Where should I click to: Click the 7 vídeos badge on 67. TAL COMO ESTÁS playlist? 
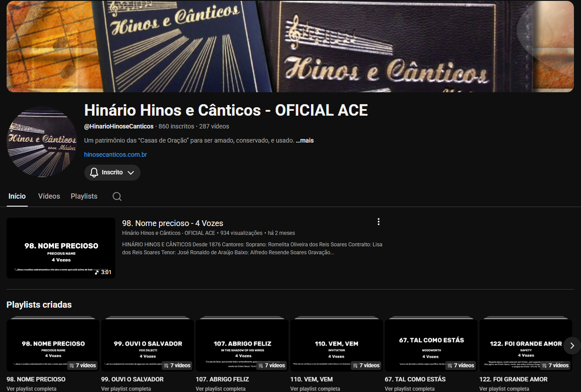coord(461,366)
